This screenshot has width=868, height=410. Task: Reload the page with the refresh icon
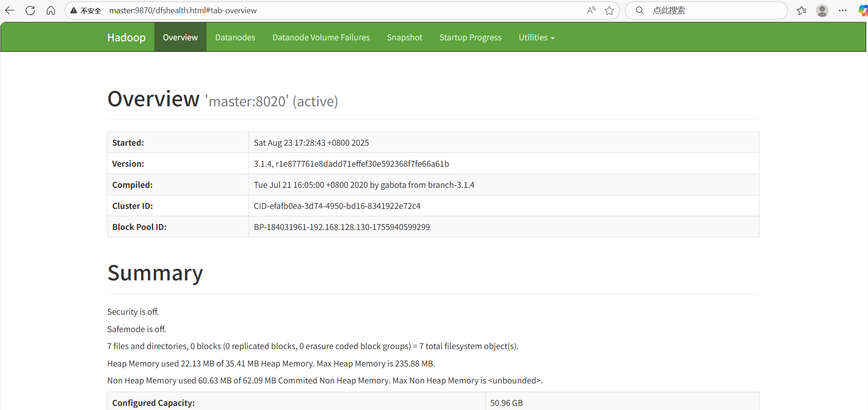[x=30, y=11]
